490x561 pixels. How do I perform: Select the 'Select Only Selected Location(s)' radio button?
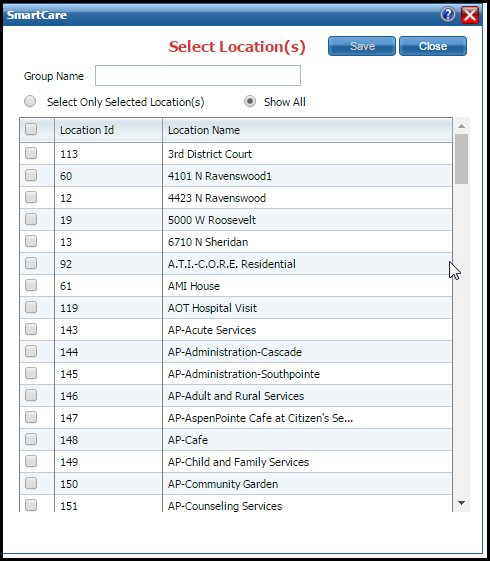30,102
